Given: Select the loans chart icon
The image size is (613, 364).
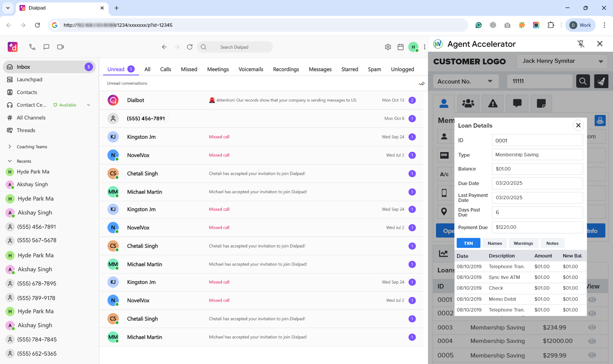Looking at the screenshot, I should coord(443,253).
